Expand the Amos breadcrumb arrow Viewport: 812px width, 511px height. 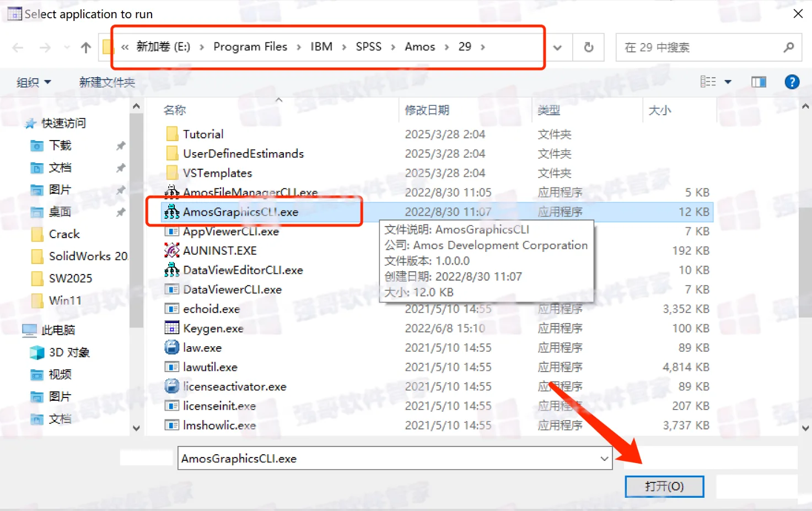(447, 47)
